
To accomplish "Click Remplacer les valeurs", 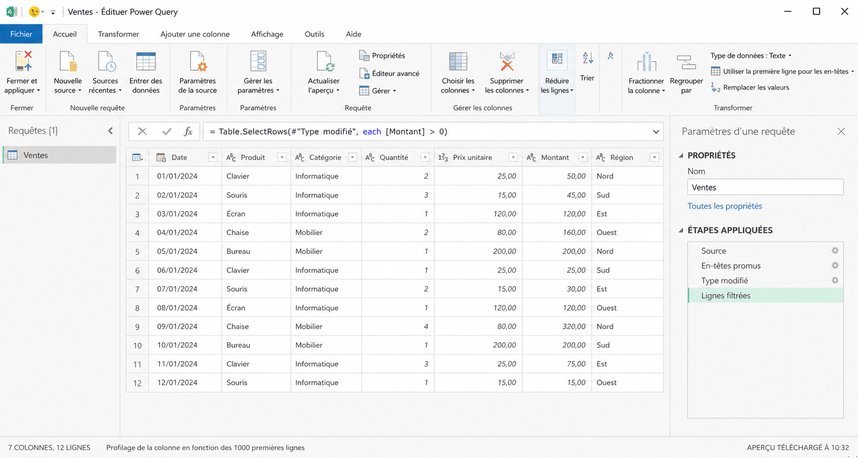I will coord(750,87).
